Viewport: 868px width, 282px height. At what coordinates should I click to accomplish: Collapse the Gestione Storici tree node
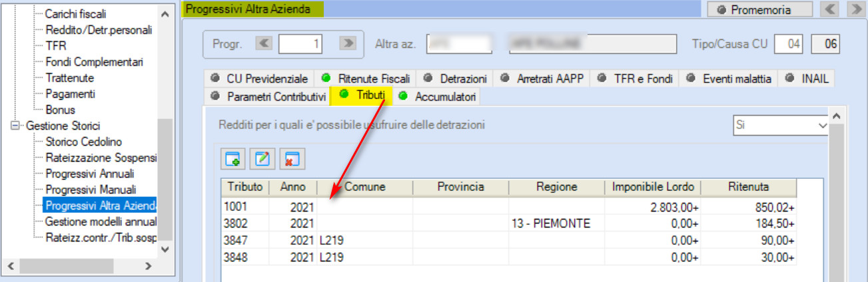[x=15, y=126]
